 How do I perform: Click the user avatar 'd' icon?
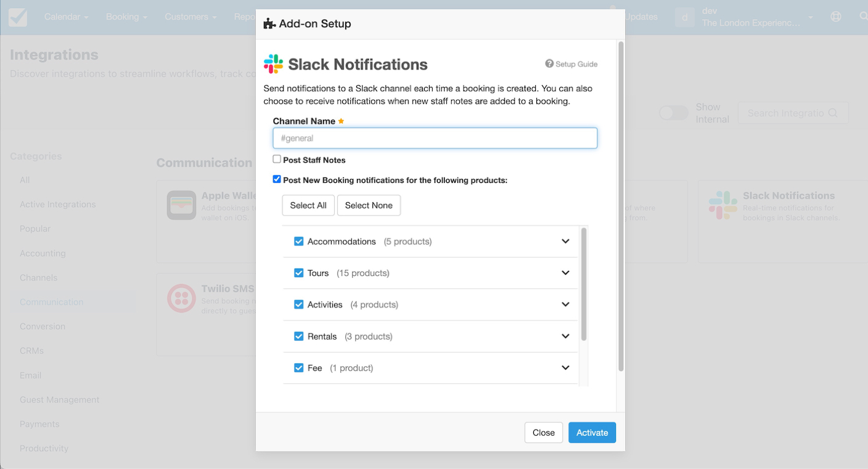(x=685, y=17)
